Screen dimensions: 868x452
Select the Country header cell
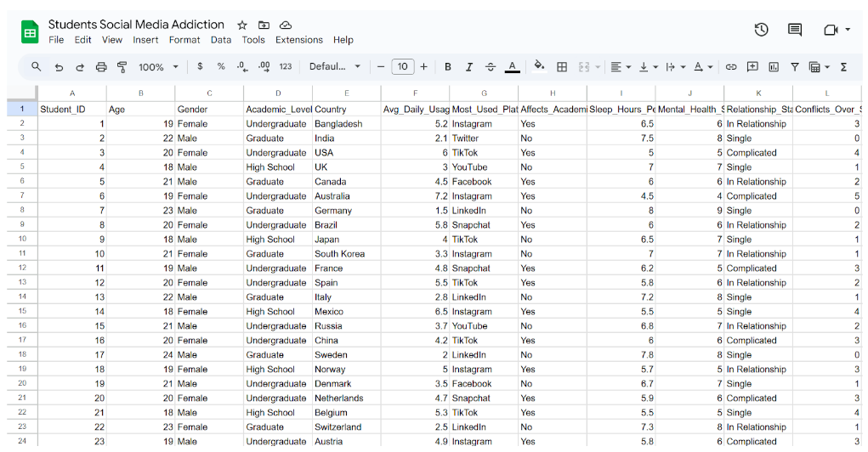pos(346,109)
